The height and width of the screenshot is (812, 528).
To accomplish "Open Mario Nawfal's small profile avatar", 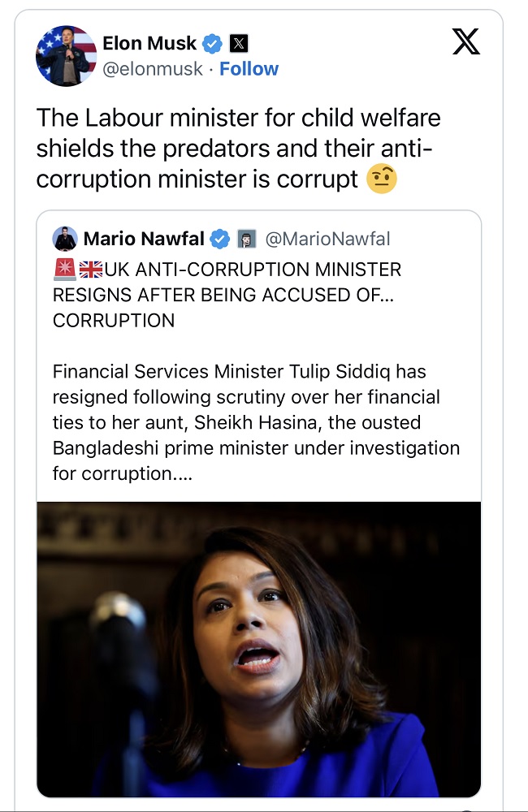I will [65, 239].
